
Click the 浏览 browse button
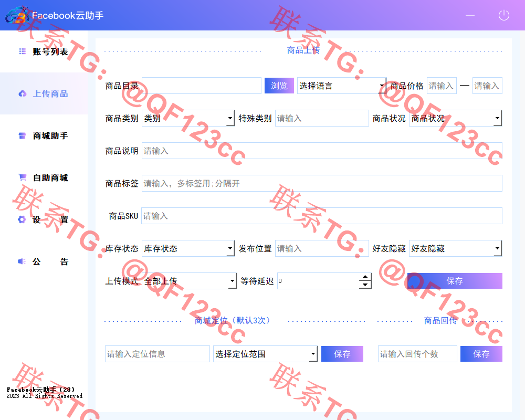pos(279,86)
